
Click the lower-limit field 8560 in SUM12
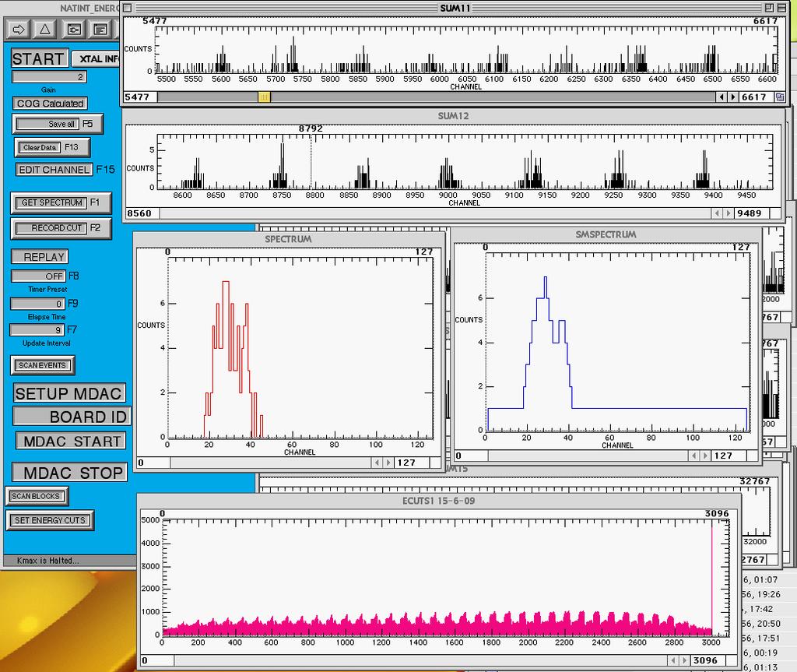(142, 213)
